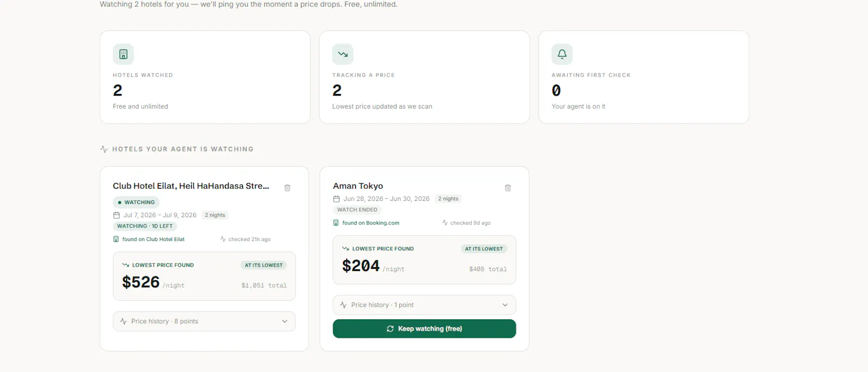Click the calendar icon beside Jun 28, 2026 dates
868x372 pixels.
pos(336,199)
